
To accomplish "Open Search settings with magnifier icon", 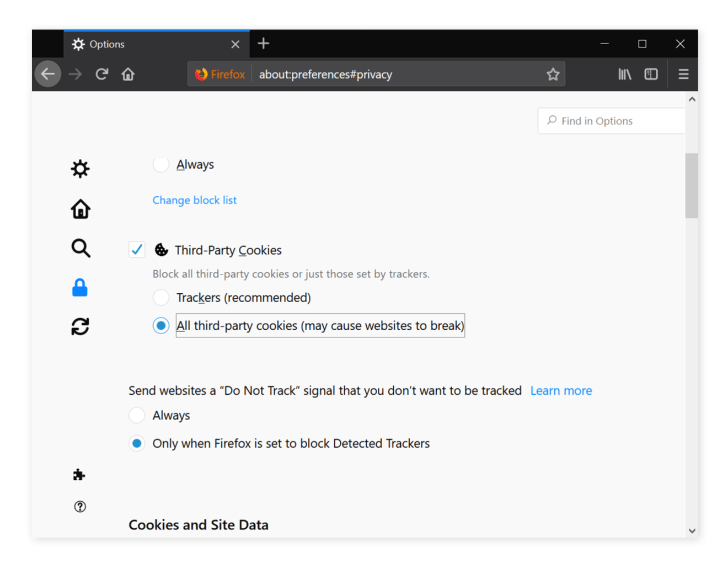I will (80, 248).
